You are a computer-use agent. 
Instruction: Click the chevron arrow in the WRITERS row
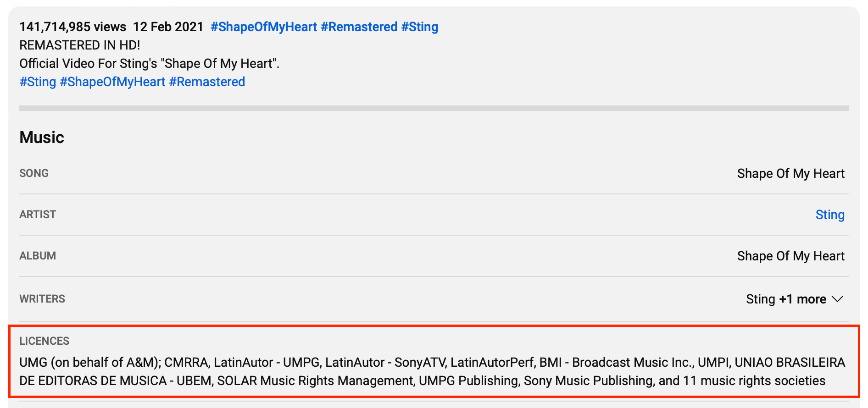[837, 299]
